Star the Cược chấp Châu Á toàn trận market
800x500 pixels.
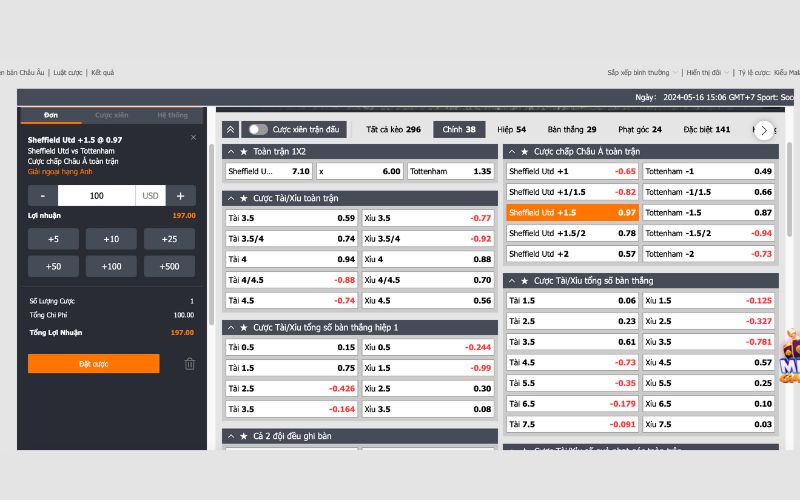524,152
